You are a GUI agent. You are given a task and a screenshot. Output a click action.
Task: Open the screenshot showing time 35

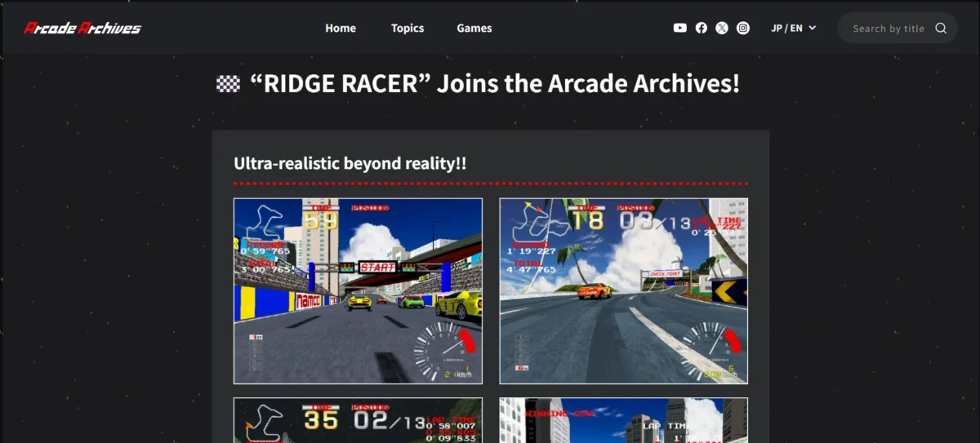click(x=358, y=420)
